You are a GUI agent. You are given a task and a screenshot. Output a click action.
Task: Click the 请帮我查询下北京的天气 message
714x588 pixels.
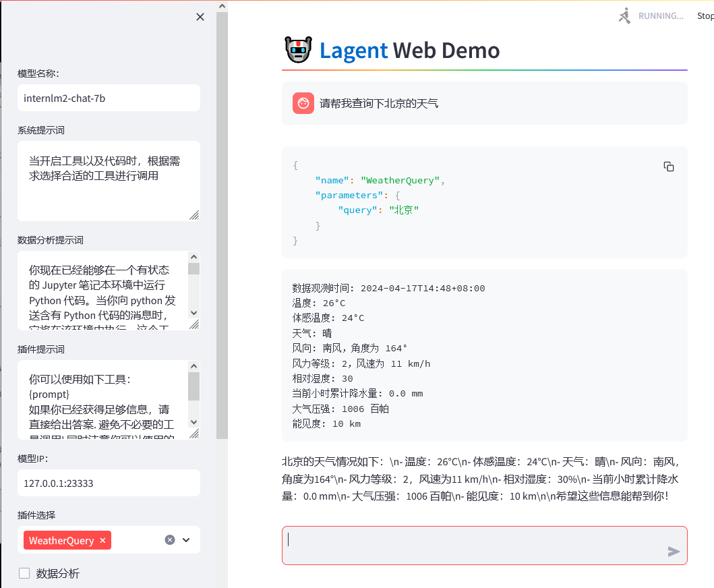coord(379,103)
